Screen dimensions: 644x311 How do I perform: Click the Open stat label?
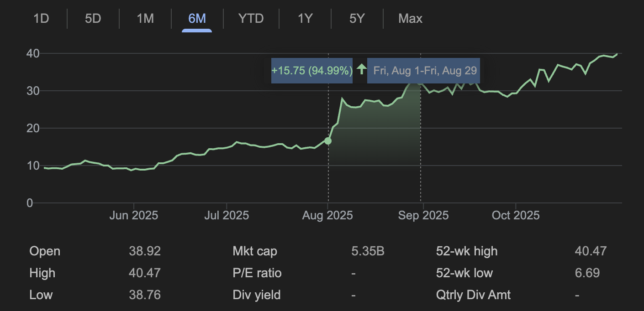pos(44,251)
